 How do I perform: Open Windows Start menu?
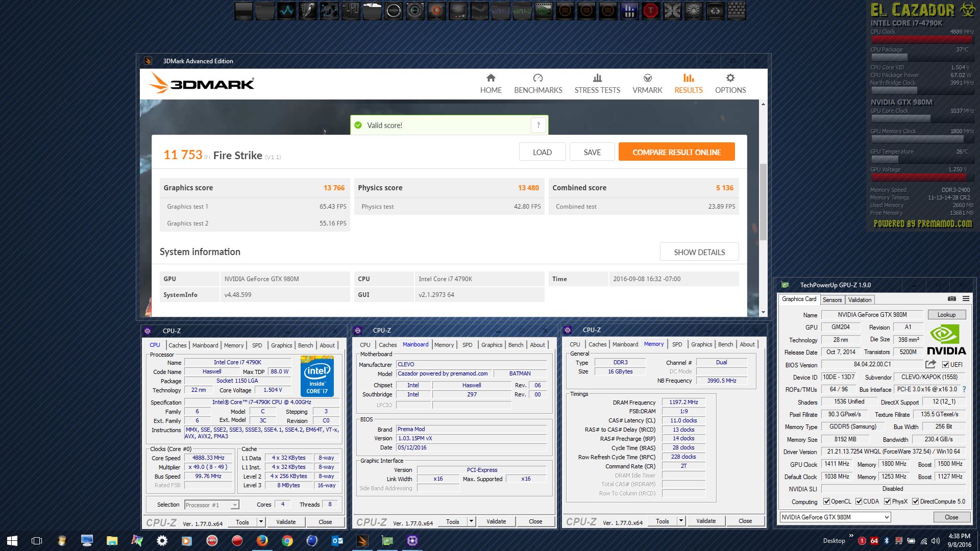[12, 541]
